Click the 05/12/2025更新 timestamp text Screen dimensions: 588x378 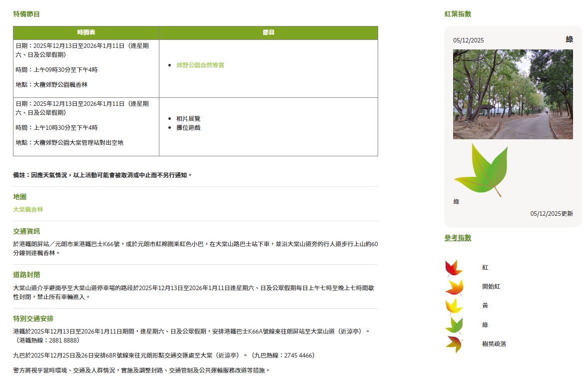[552, 214]
